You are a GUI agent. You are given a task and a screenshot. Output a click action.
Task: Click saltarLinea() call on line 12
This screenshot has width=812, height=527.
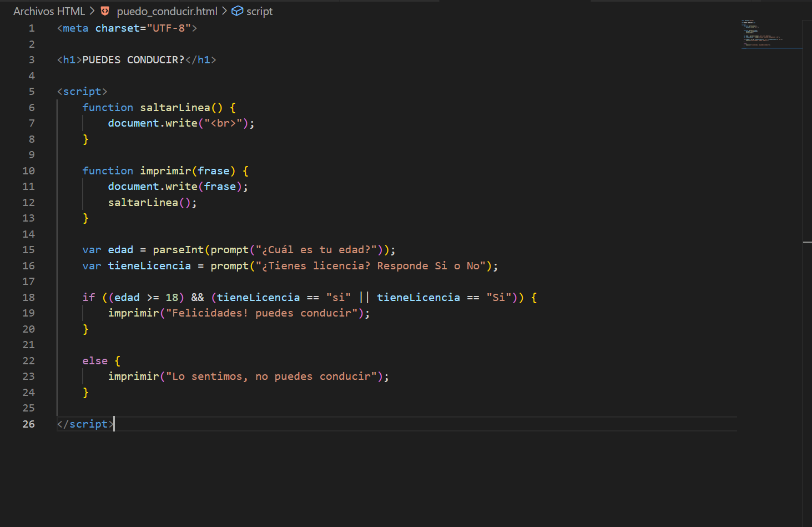(149, 203)
